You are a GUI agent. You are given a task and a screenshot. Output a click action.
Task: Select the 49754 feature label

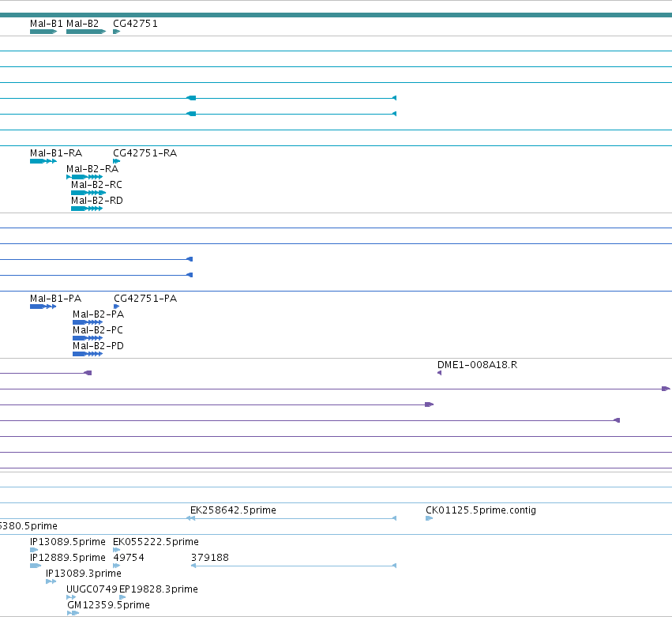pyautogui.click(x=129, y=558)
